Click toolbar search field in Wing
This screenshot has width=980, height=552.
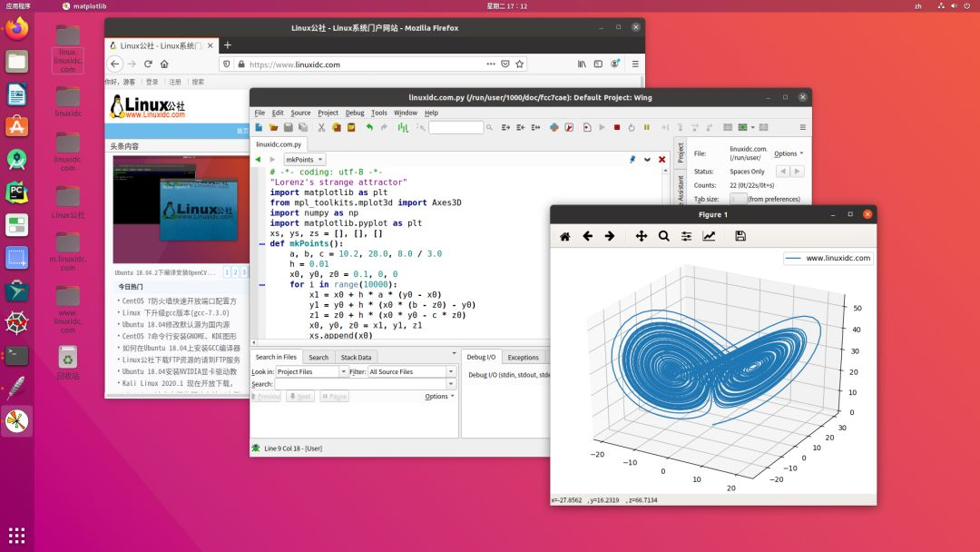click(456, 127)
